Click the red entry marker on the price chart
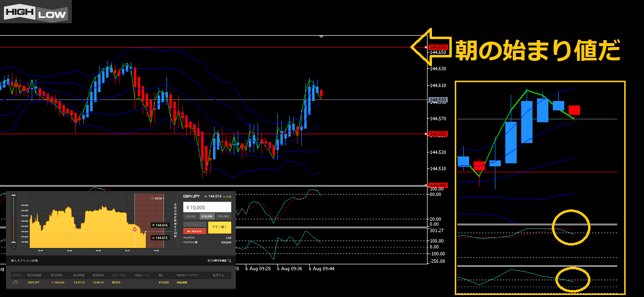 [x=134, y=229]
